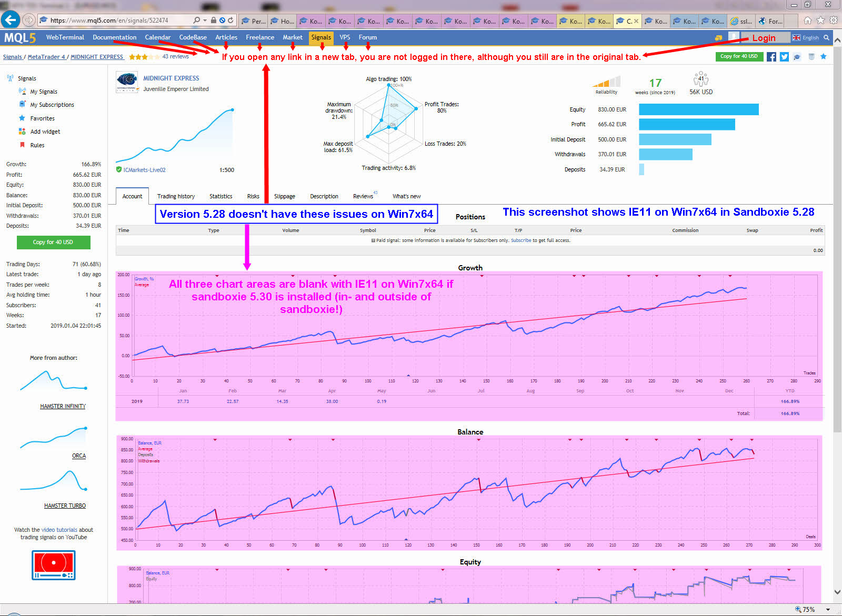Click the page scrollbar down arrow
This screenshot has width=842, height=616.
[837, 592]
